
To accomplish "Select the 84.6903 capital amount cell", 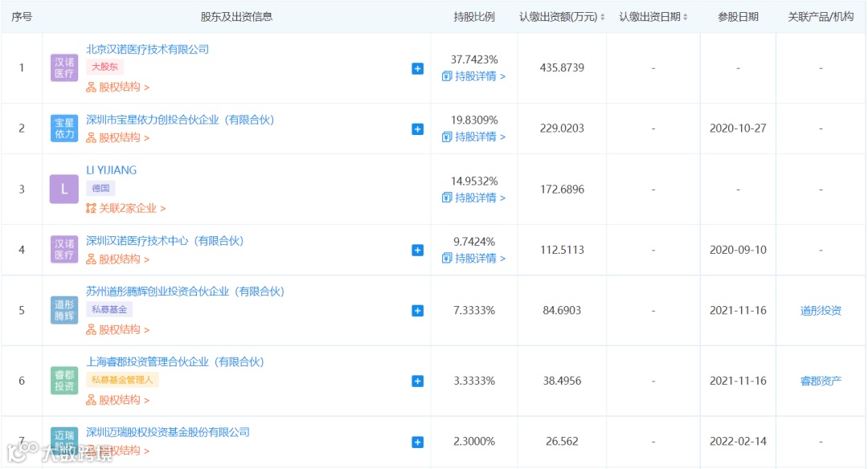I will pyautogui.click(x=562, y=310).
